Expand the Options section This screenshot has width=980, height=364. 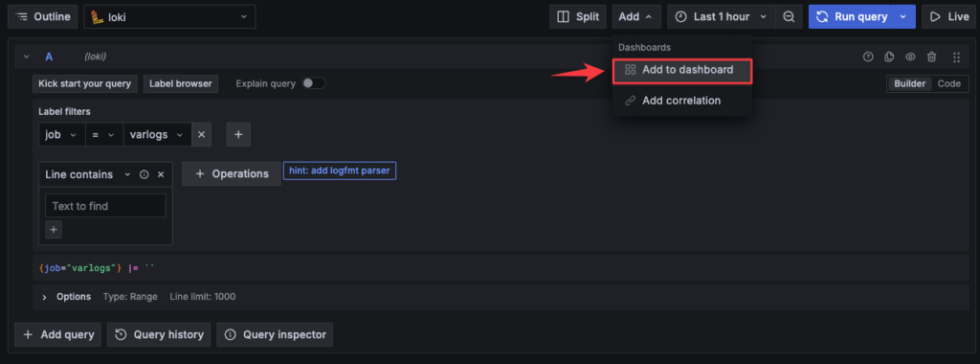coord(44,297)
